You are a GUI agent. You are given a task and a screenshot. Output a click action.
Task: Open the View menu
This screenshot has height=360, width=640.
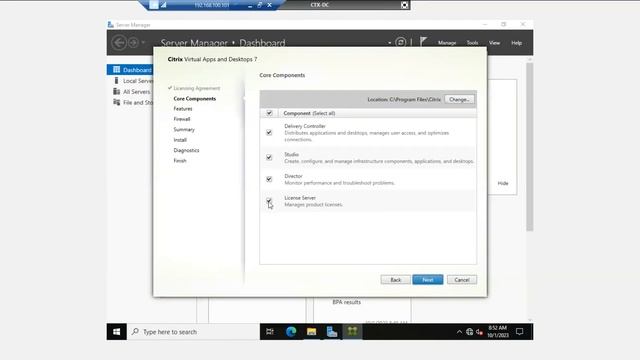[x=494, y=42]
